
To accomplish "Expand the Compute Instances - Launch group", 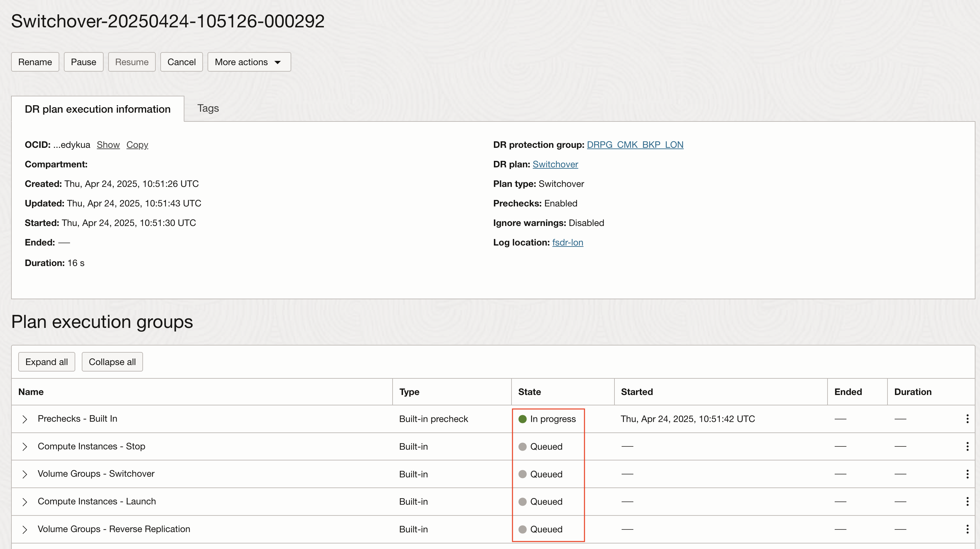I will coord(25,501).
